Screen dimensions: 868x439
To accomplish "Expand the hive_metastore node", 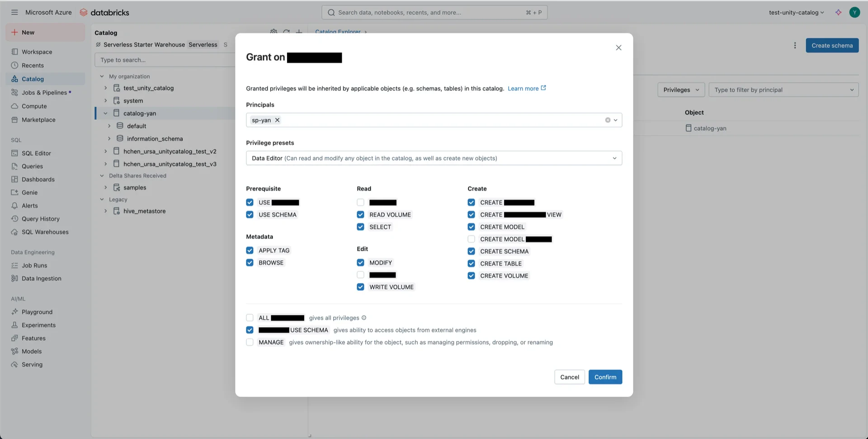I will [105, 211].
